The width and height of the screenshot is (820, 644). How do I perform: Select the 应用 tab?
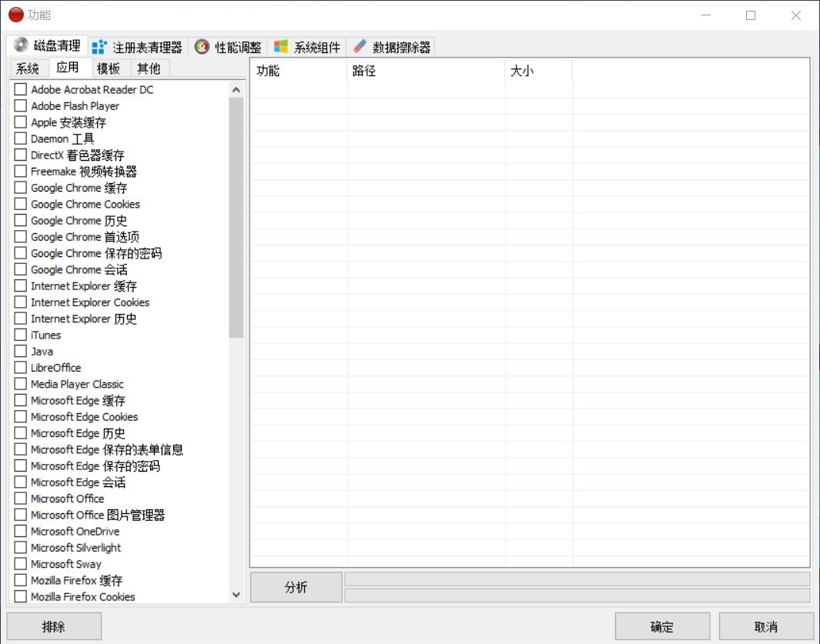click(69, 68)
